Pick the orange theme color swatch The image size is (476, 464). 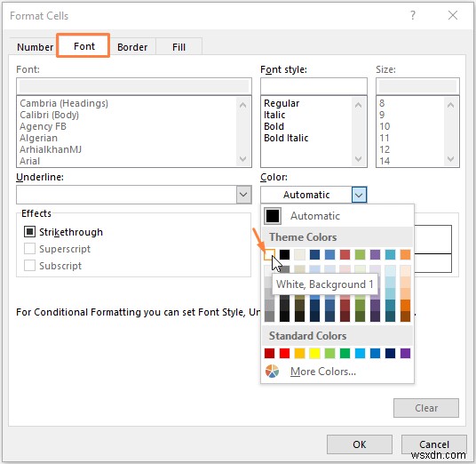[x=405, y=254]
